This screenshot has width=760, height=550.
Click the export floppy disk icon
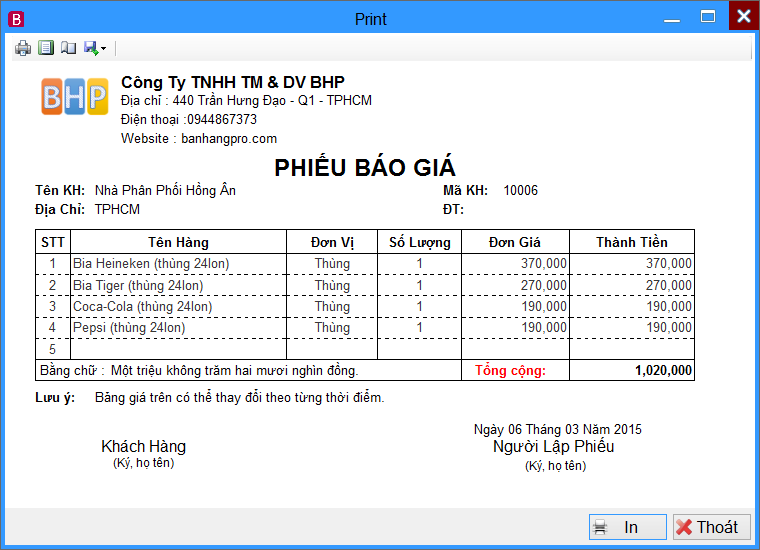coord(91,47)
